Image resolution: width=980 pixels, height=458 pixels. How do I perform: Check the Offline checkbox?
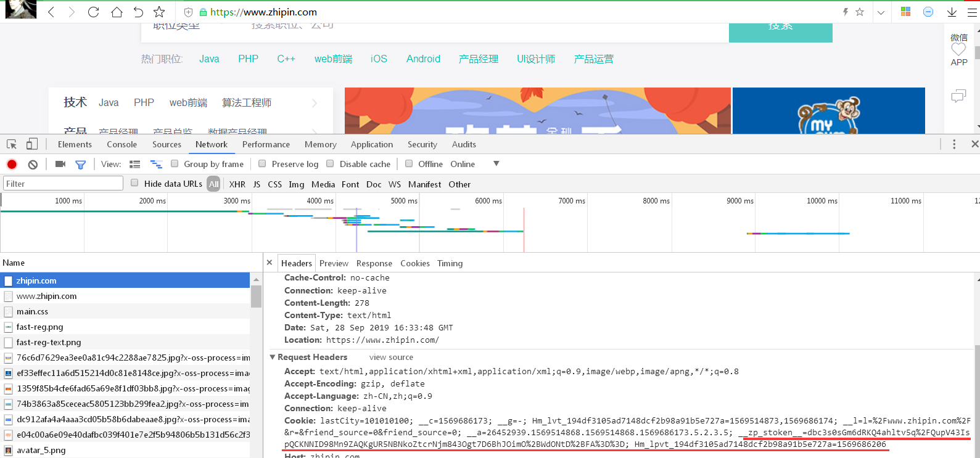409,163
